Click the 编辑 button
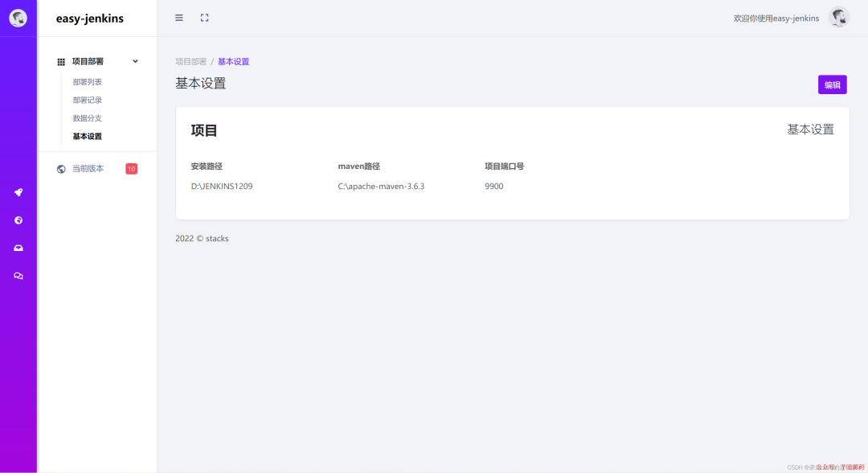This screenshot has width=868, height=473. 832,84
